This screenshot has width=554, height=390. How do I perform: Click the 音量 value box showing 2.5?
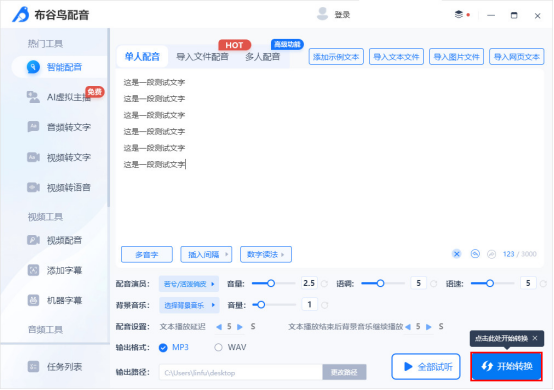(x=309, y=283)
